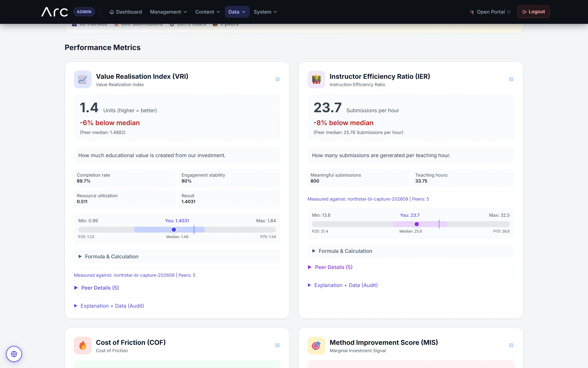The width and height of the screenshot is (588, 368).
Task: Expand IER Formula & Calculation
Action: coord(411,251)
